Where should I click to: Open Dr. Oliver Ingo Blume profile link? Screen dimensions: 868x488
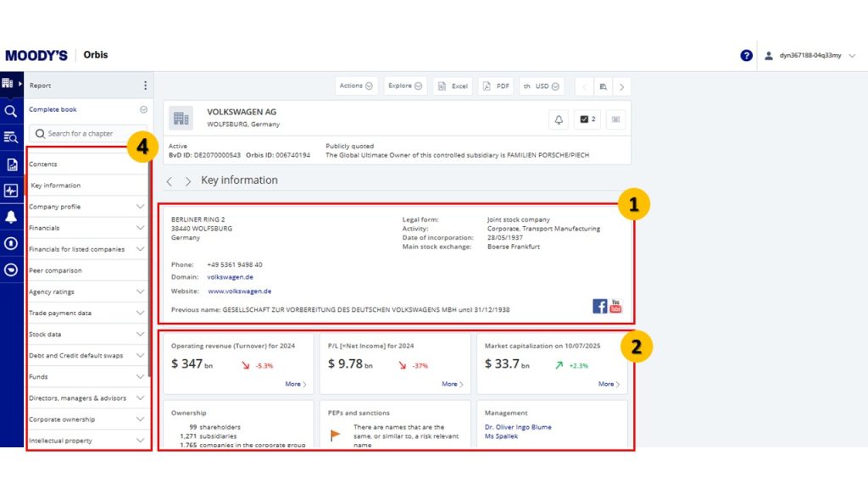[x=518, y=427]
